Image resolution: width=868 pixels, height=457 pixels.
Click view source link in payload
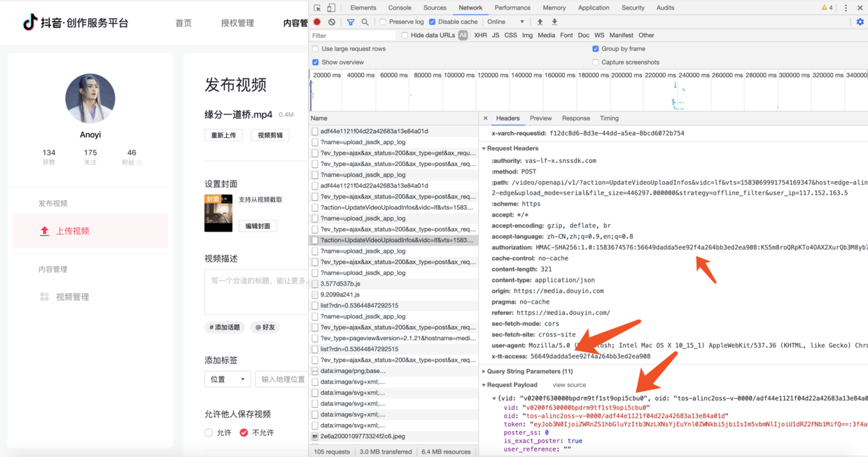[x=569, y=385]
